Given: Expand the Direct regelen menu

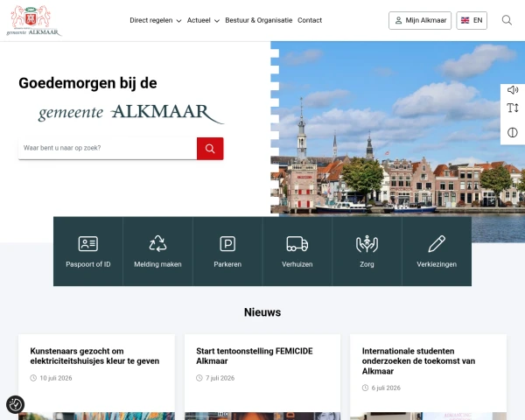Looking at the screenshot, I should [156, 20].
